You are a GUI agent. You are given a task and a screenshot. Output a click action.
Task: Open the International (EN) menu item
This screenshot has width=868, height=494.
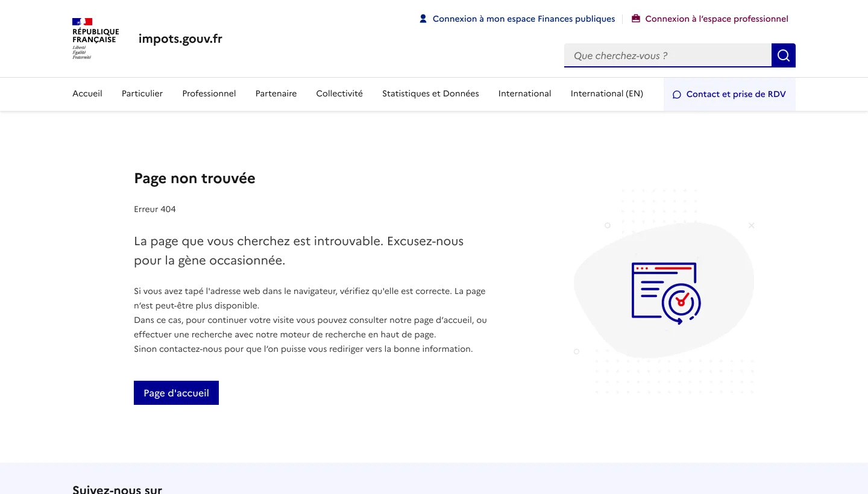click(x=607, y=94)
